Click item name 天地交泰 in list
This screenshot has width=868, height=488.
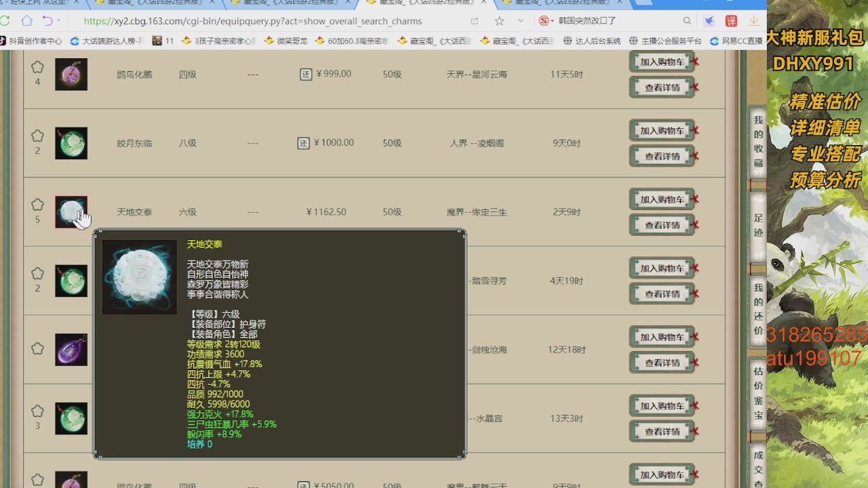point(134,212)
